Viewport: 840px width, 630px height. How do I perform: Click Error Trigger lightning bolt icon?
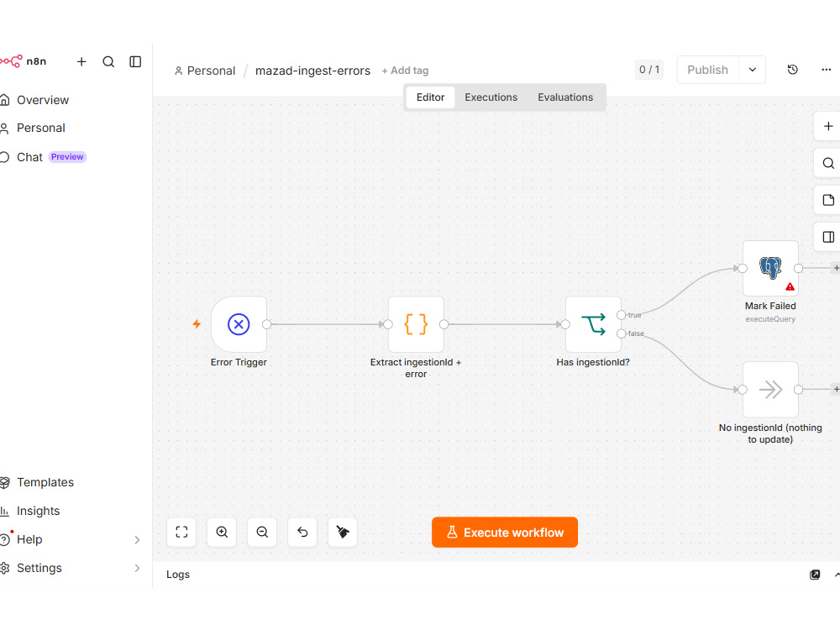coord(197,324)
